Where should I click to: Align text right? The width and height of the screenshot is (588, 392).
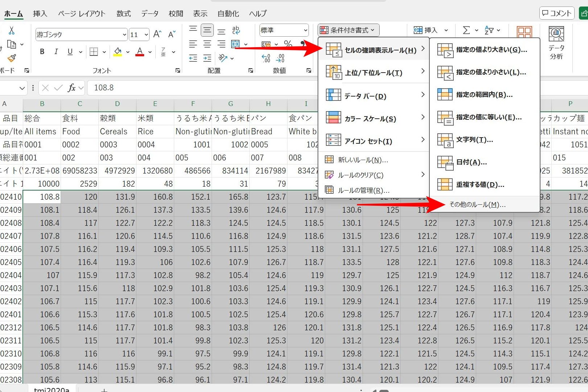pyautogui.click(x=221, y=44)
